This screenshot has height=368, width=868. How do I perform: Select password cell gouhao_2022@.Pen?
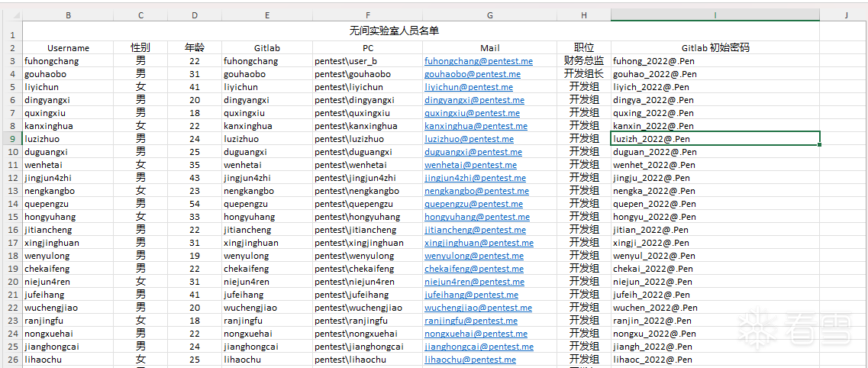click(715, 74)
